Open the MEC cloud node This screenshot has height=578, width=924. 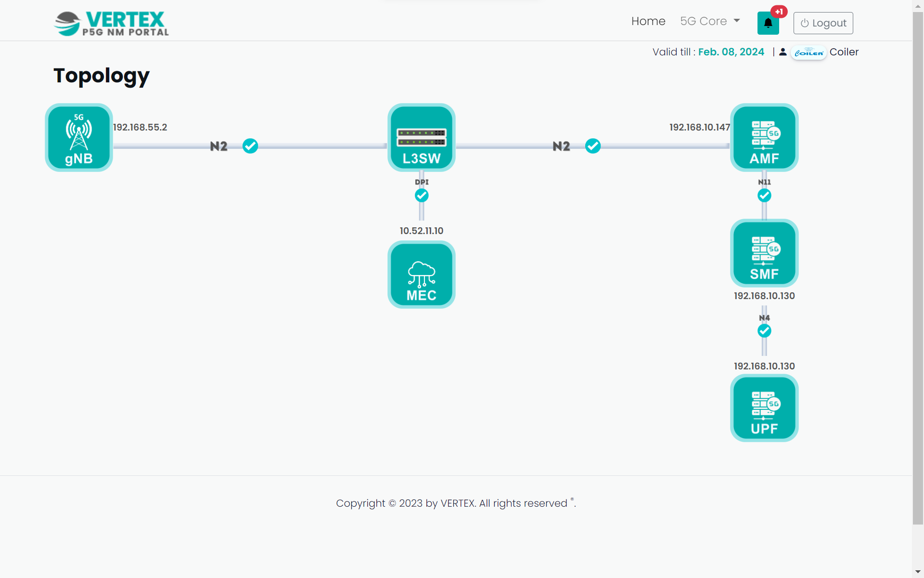pyautogui.click(x=421, y=275)
